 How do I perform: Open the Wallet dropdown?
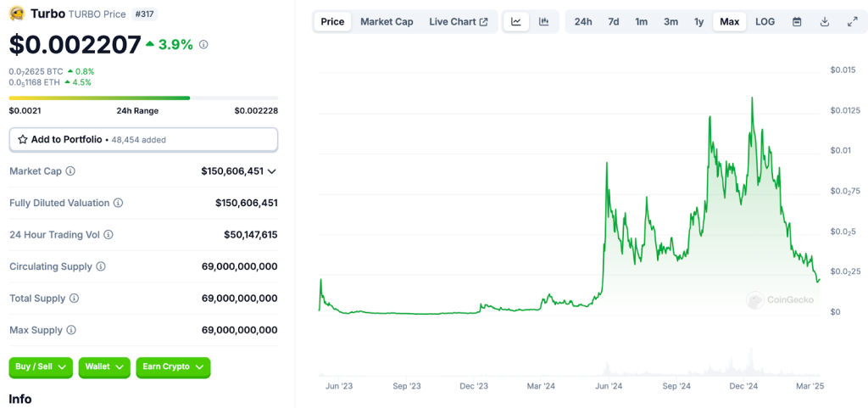coord(104,367)
